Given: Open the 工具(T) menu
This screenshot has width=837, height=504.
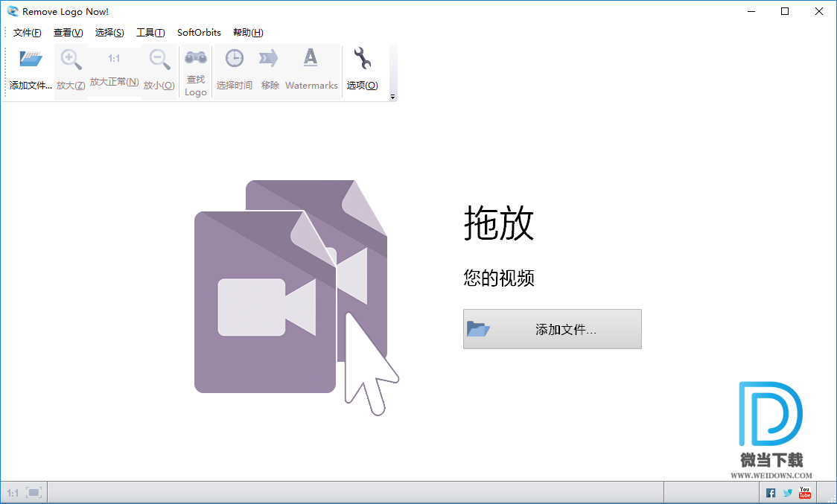Looking at the screenshot, I should (x=150, y=33).
